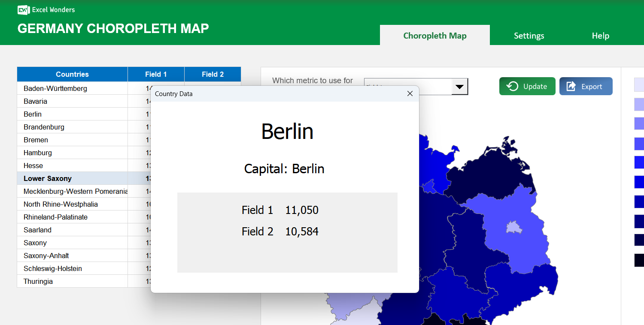The width and height of the screenshot is (644, 325).
Task: Click the darkest swatch in the color legend
Action: click(x=638, y=260)
